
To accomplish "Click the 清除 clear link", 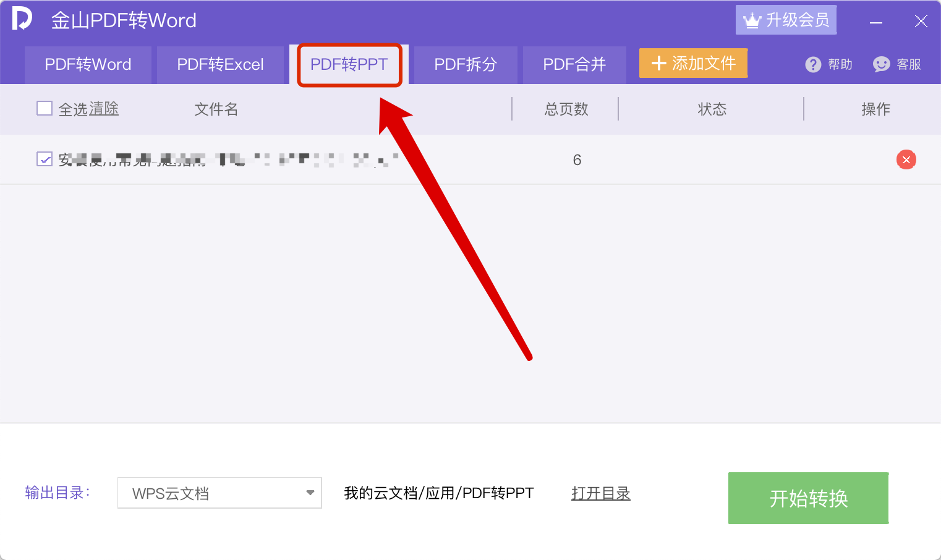I will pyautogui.click(x=104, y=109).
